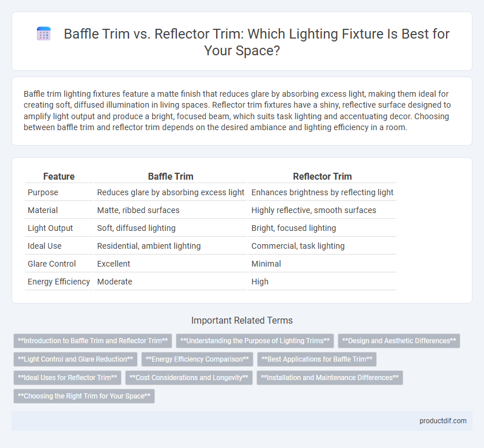484x448 pixels.
Task: Click the 'Light Output' row label
Action: (x=50, y=229)
